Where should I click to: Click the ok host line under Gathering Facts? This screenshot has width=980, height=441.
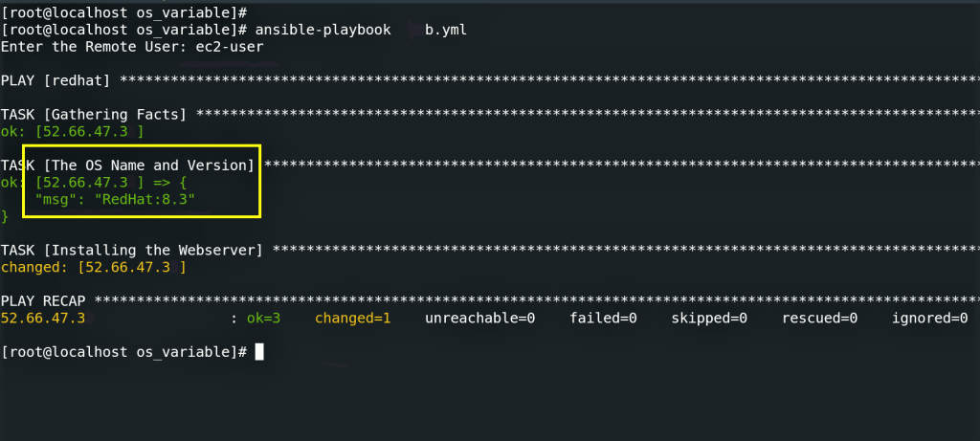tap(73, 131)
